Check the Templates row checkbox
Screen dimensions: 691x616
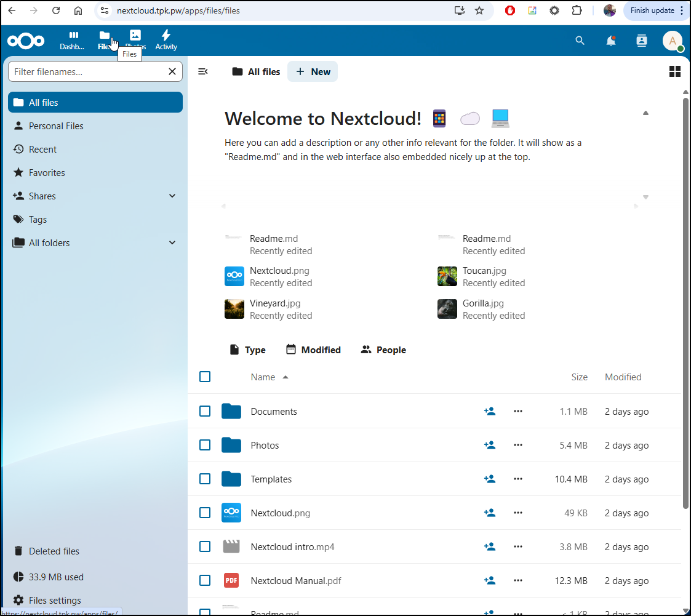[x=205, y=479]
